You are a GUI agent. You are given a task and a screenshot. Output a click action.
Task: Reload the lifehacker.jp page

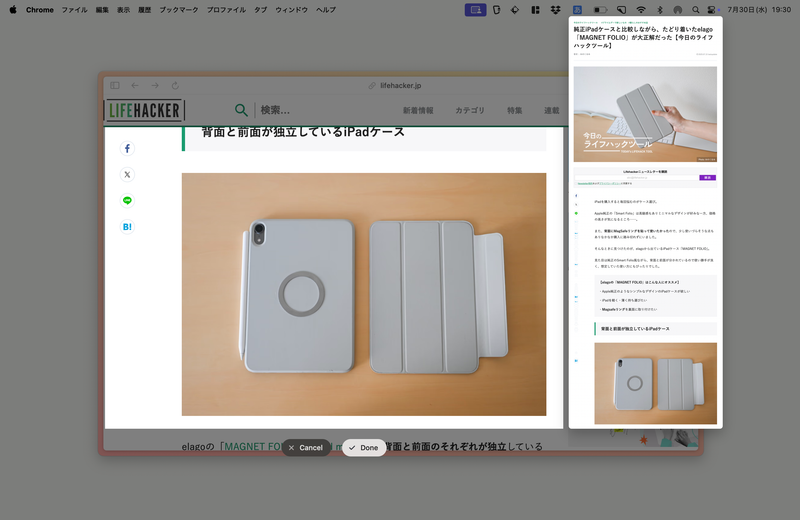[x=175, y=86]
